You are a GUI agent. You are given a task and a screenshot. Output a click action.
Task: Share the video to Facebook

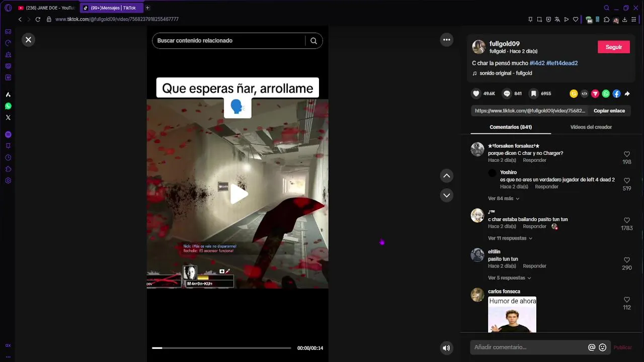[x=616, y=94]
